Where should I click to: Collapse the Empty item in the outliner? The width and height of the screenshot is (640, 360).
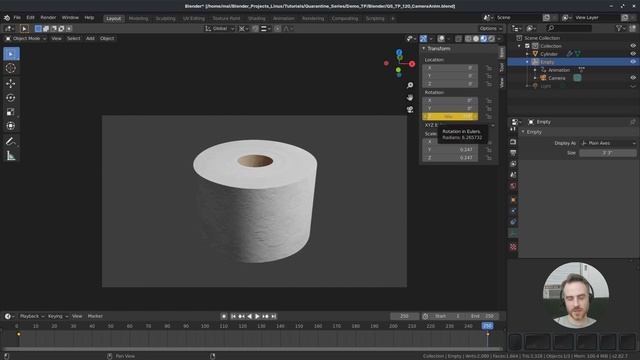[527, 62]
